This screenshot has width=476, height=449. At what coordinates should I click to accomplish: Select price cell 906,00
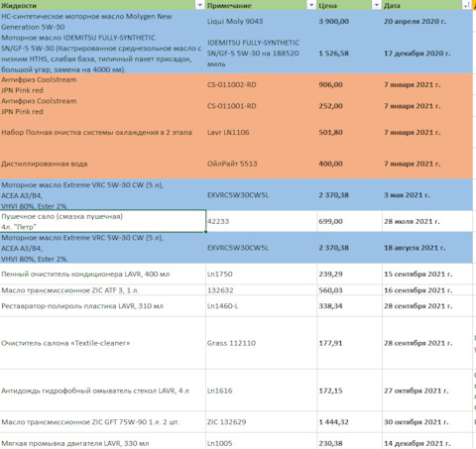click(349, 85)
